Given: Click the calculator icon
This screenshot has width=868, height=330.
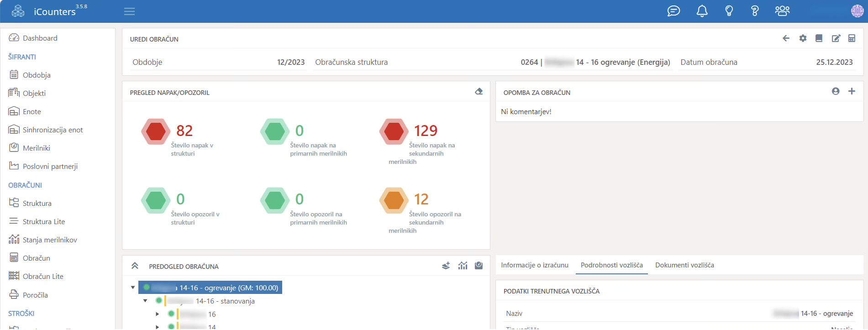Looking at the screenshot, I should click(x=852, y=38).
